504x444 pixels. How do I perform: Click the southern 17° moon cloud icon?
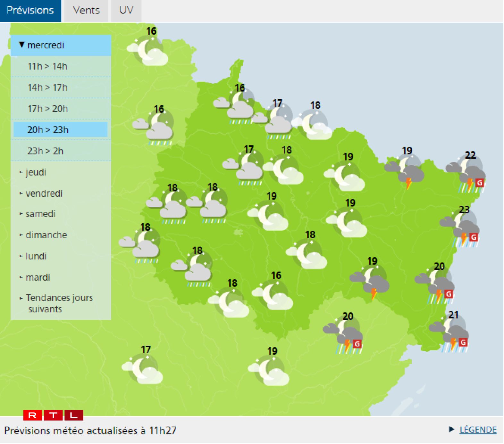pyautogui.click(x=143, y=369)
